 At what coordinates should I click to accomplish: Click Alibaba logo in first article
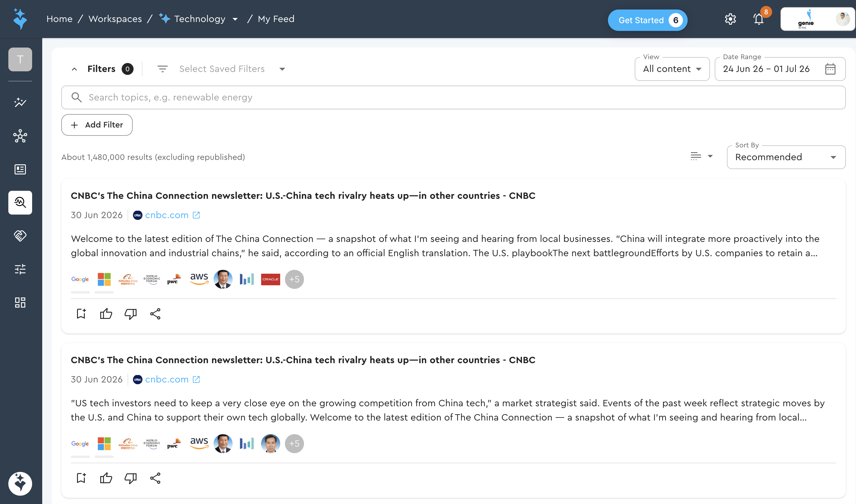[128, 279]
